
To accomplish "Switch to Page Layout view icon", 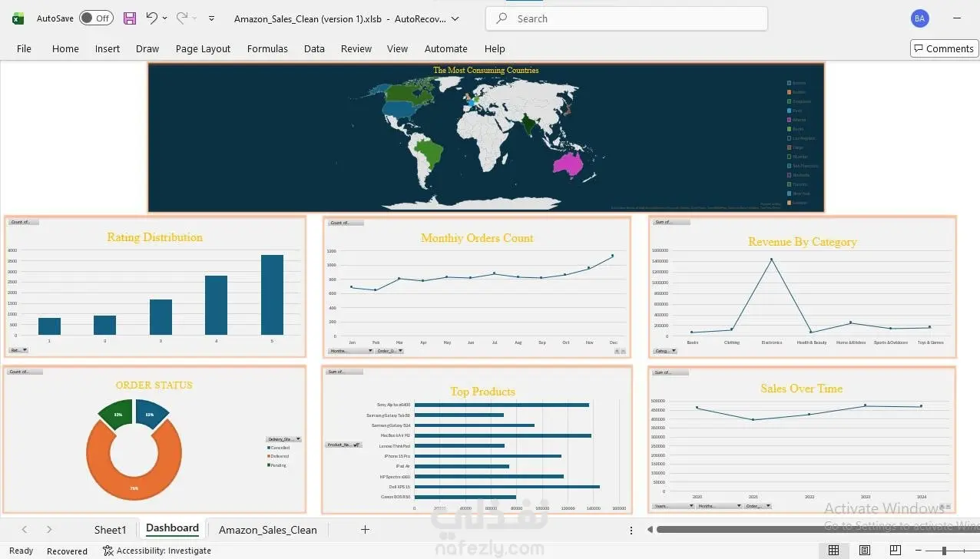I will click(x=865, y=551).
